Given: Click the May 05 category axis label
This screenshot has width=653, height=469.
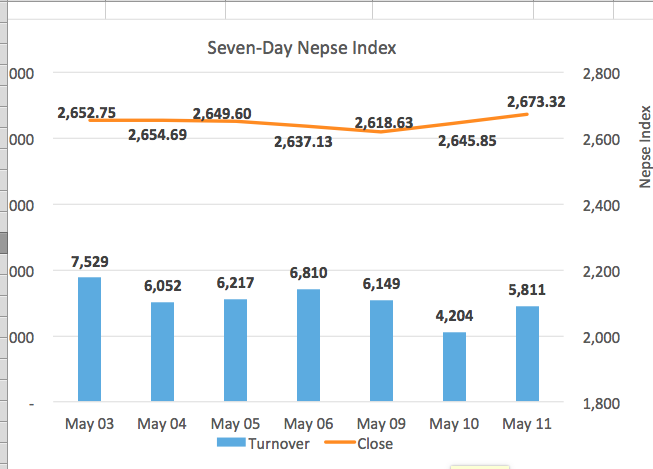Looking at the screenshot, I should click(235, 424).
